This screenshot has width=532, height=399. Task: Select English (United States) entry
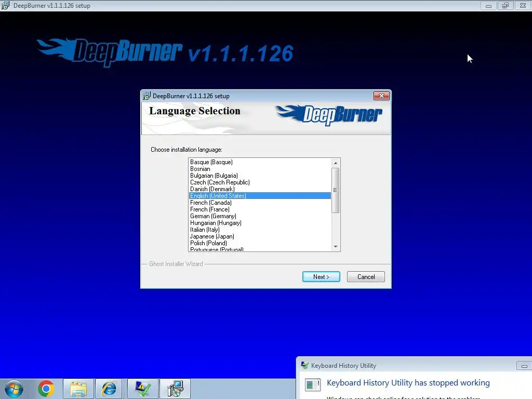pos(260,196)
